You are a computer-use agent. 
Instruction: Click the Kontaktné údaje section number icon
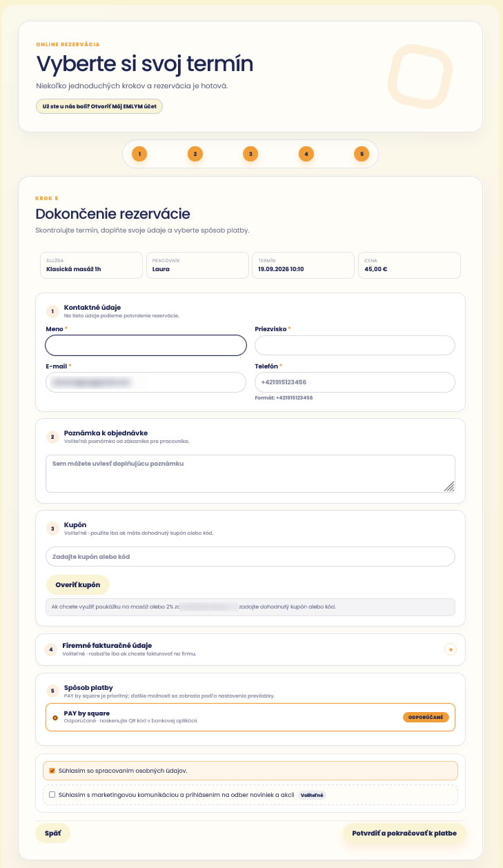(x=52, y=311)
